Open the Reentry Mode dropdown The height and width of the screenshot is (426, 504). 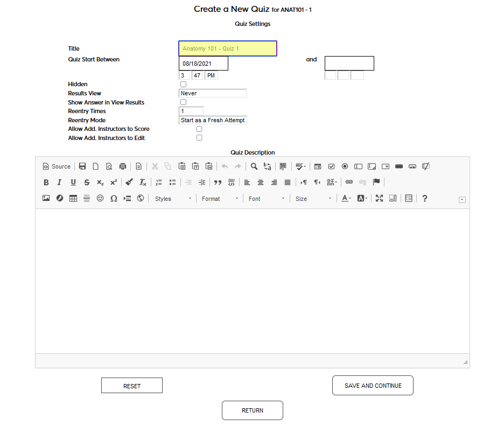tap(213, 120)
